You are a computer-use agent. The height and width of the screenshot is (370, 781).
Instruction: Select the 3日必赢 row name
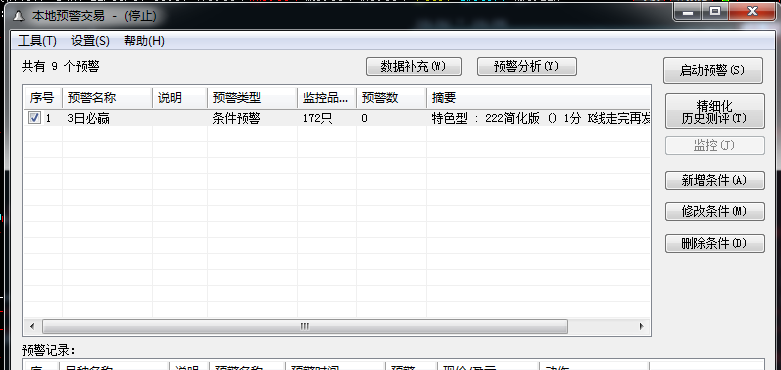tap(89, 119)
